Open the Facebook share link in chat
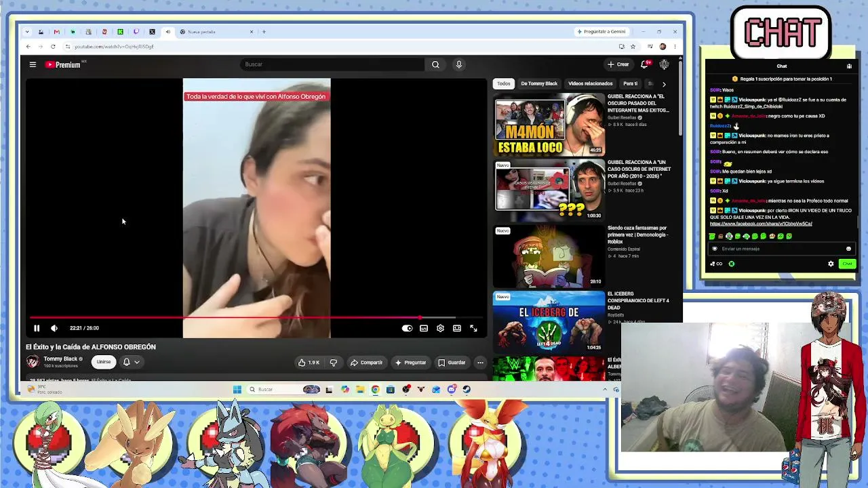The width and height of the screenshot is (868, 488). pyautogui.click(x=761, y=224)
